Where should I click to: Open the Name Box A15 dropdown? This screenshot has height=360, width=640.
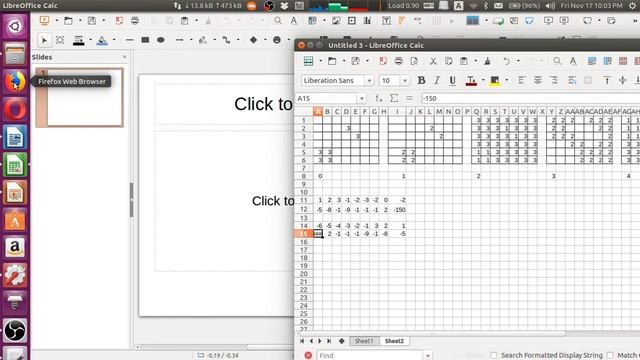pos(361,98)
